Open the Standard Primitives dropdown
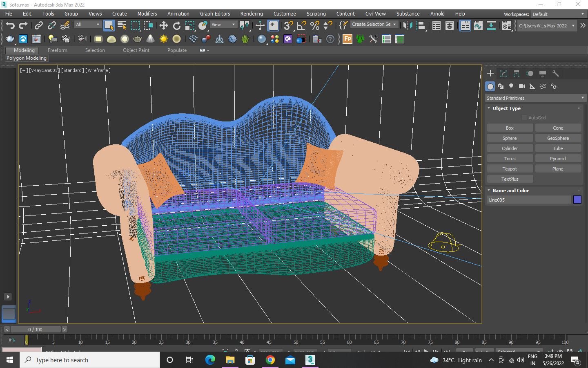588x368 pixels. pos(535,98)
